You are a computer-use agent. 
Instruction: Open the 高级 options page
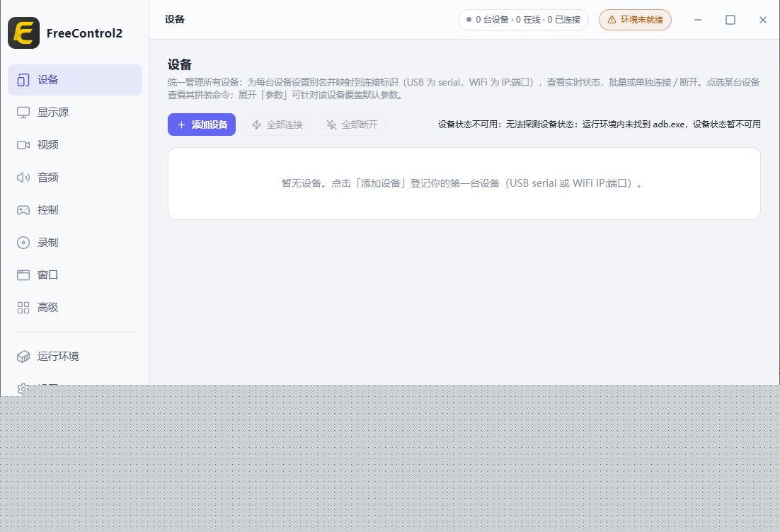pyautogui.click(x=75, y=308)
